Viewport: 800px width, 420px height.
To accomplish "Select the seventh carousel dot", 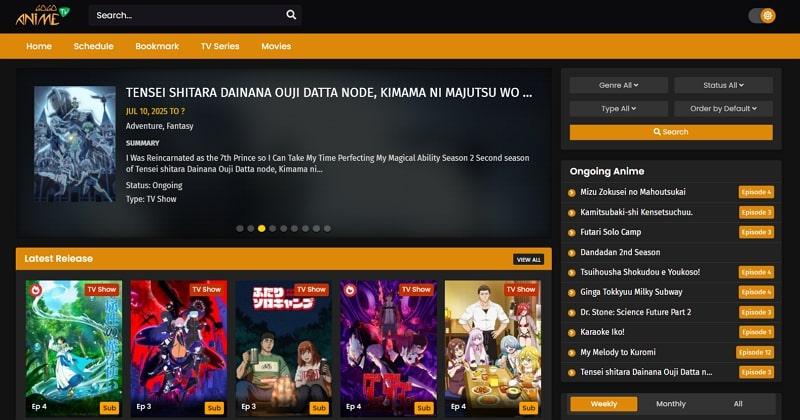I will pyautogui.click(x=305, y=229).
